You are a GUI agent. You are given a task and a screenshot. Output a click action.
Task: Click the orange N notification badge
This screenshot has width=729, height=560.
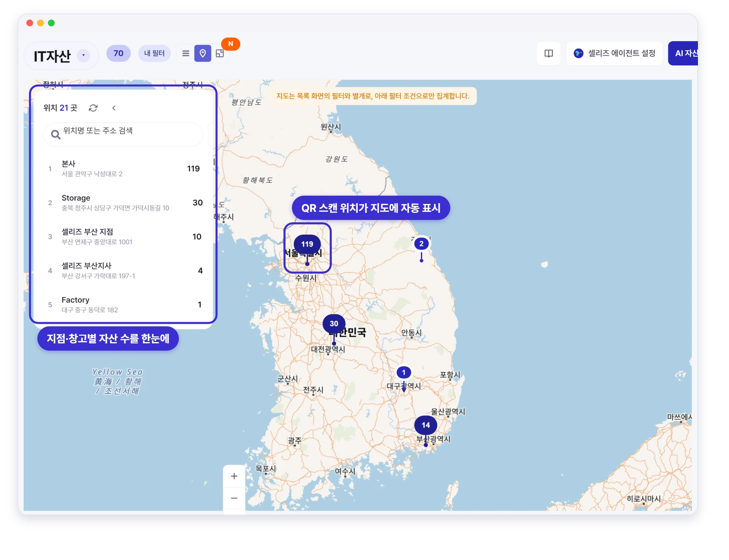click(231, 44)
